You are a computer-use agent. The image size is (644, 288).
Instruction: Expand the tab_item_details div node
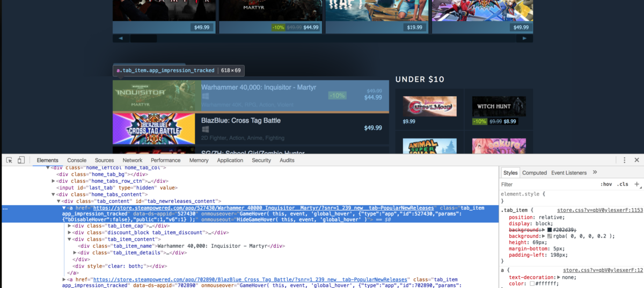pyautogui.click(x=75, y=253)
